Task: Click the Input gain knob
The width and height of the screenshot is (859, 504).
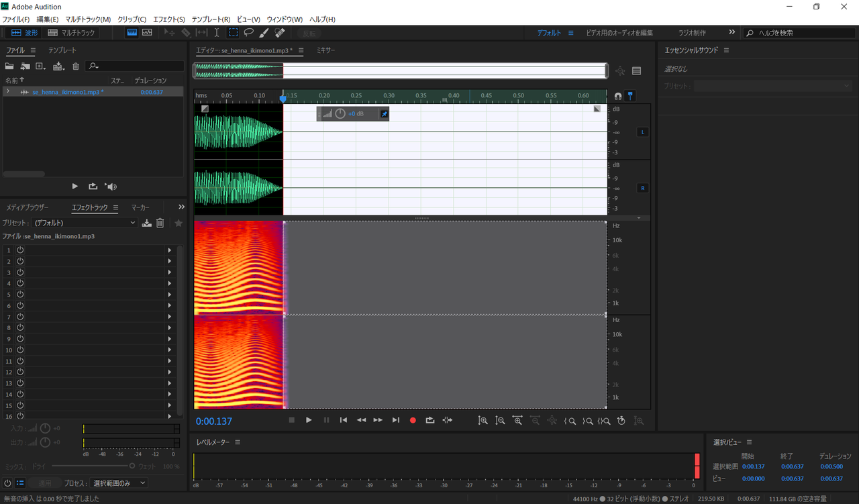Action: click(45, 428)
